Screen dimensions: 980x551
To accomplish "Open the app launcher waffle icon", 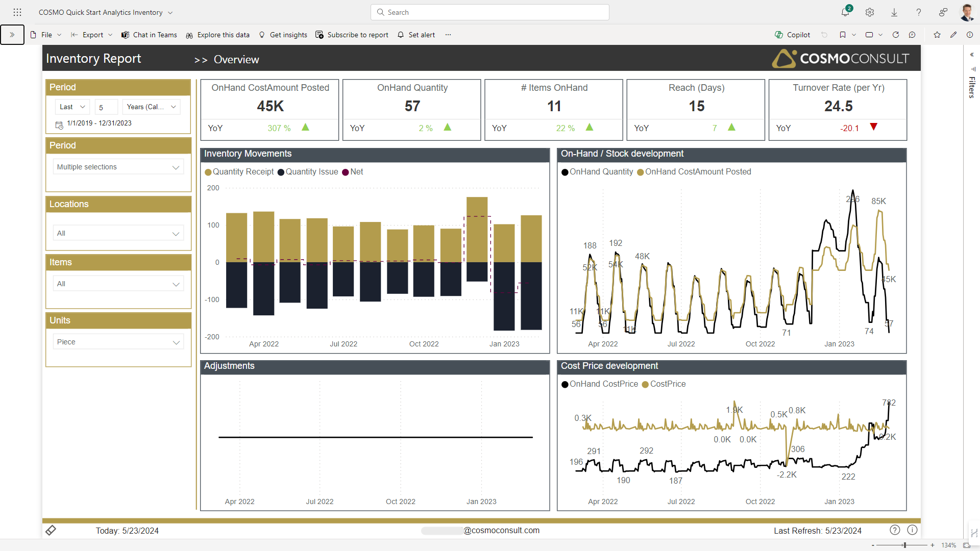I will tap(17, 12).
